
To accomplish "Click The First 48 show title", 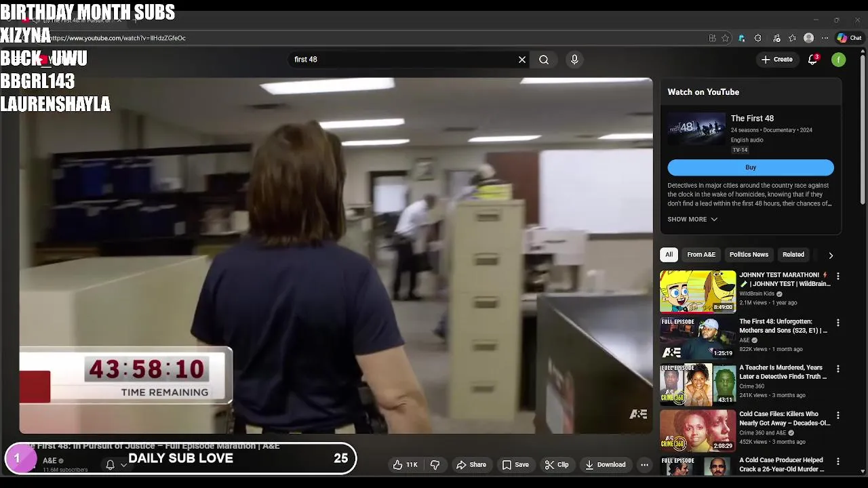I will [x=752, y=119].
